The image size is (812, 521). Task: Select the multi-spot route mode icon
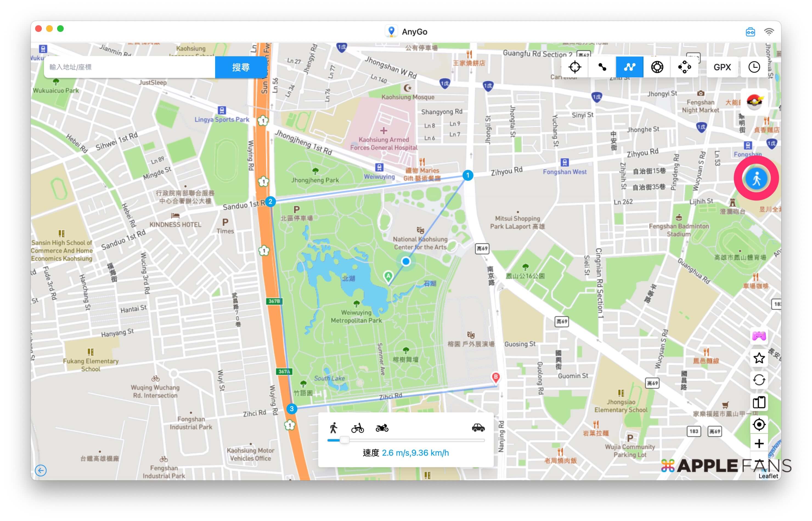(629, 67)
